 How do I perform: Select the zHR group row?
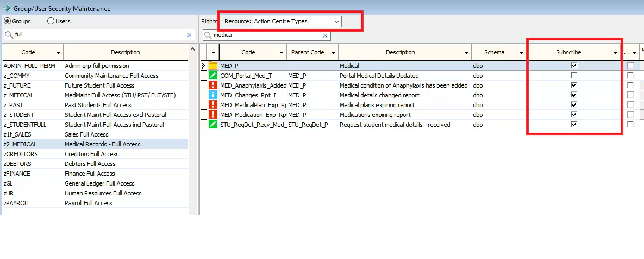pyautogui.click(x=95, y=193)
